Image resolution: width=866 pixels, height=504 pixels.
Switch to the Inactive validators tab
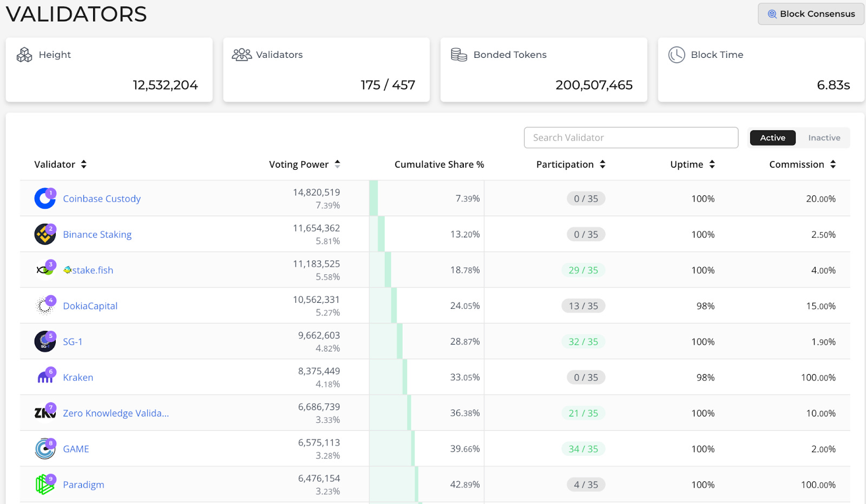pos(824,138)
